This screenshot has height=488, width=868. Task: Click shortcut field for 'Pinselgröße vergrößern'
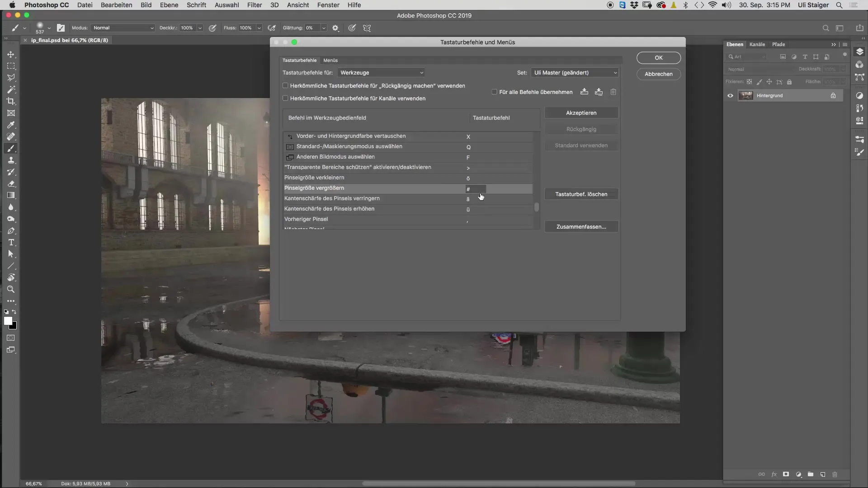coord(476,189)
